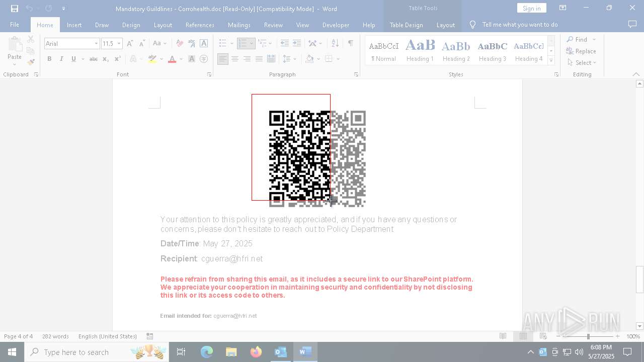Switch to Read Mode view
644x362 pixels.
pyautogui.click(x=503, y=336)
